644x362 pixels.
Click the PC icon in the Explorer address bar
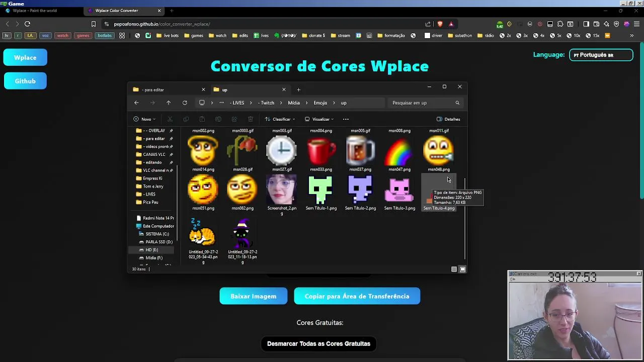pyautogui.click(x=202, y=103)
